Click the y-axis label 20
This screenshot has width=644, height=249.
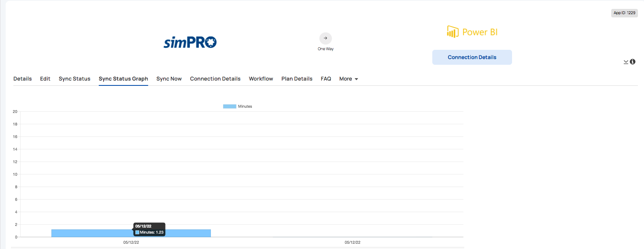coord(15,112)
